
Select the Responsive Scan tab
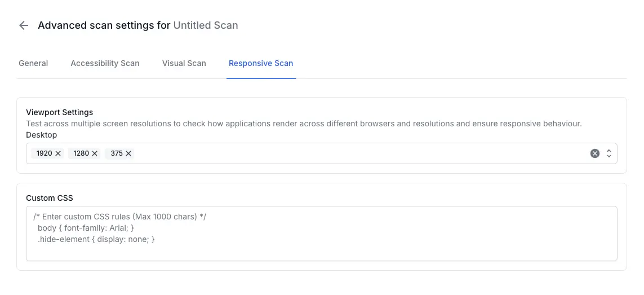261,63
